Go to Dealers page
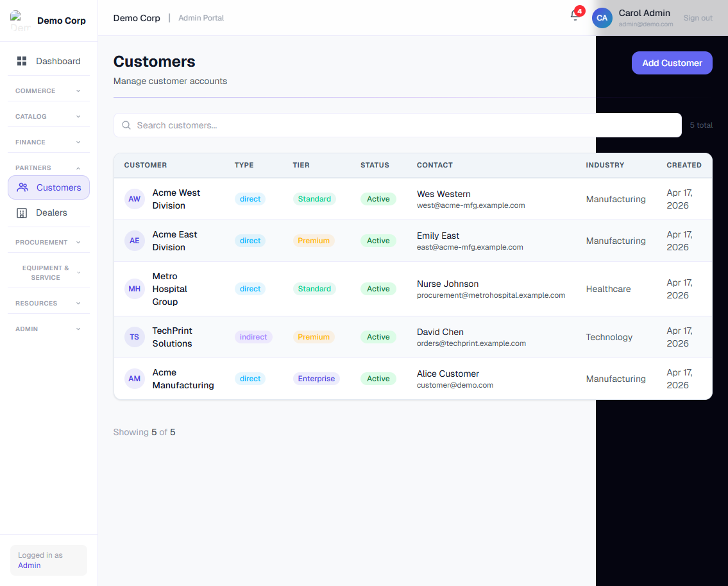Viewport: 728px width, 586px height. 48,213
